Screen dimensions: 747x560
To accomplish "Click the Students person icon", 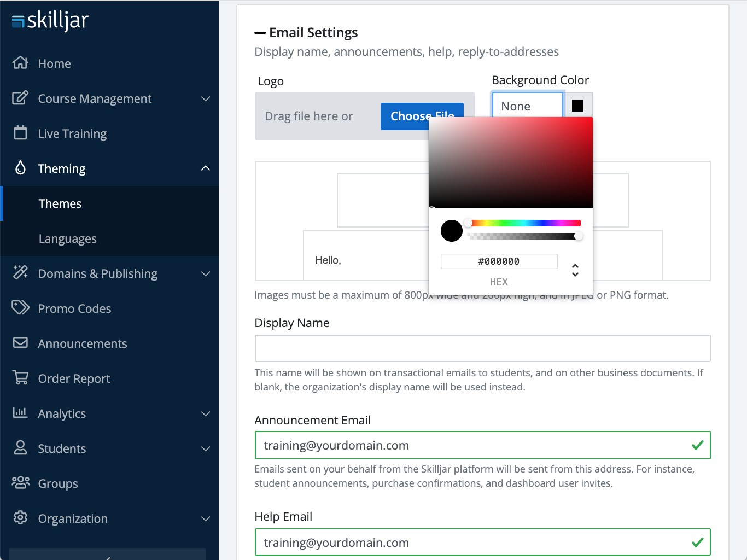I will pyautogui.click(x=20, y=447).
